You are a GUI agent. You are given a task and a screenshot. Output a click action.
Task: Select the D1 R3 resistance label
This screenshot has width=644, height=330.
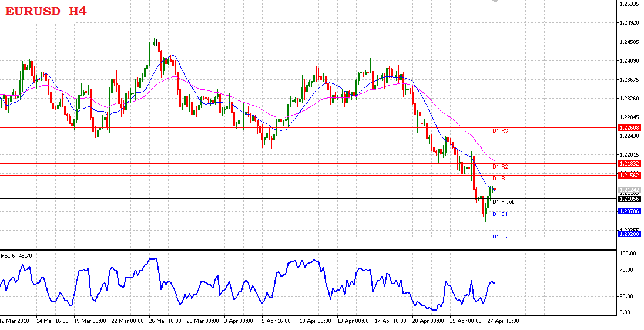pos(500,130)
